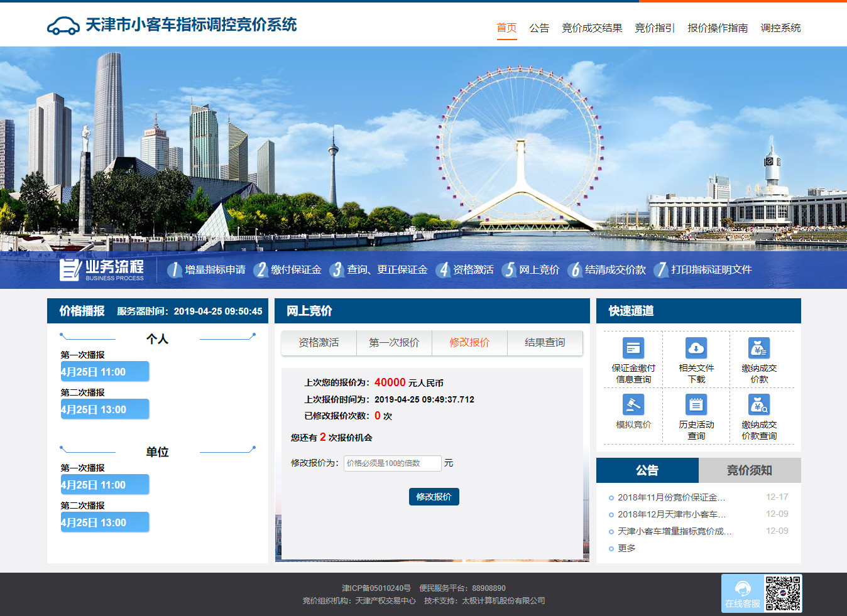This screenshot has height=616, width=847.
Task: Click step 7 打印指标证明文件
Action: (x=702, y=270)
